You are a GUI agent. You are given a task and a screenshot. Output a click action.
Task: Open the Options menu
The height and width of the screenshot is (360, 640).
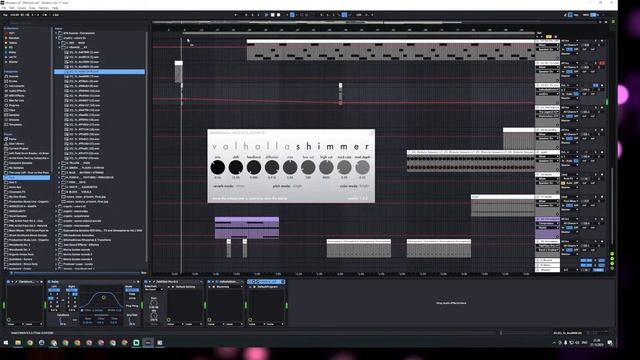[43, 8]
